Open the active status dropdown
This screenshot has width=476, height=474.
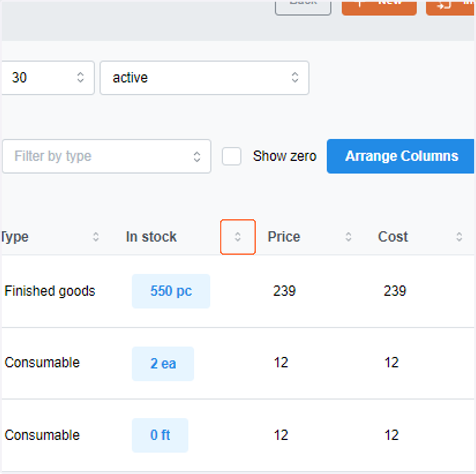pos(204,78)
